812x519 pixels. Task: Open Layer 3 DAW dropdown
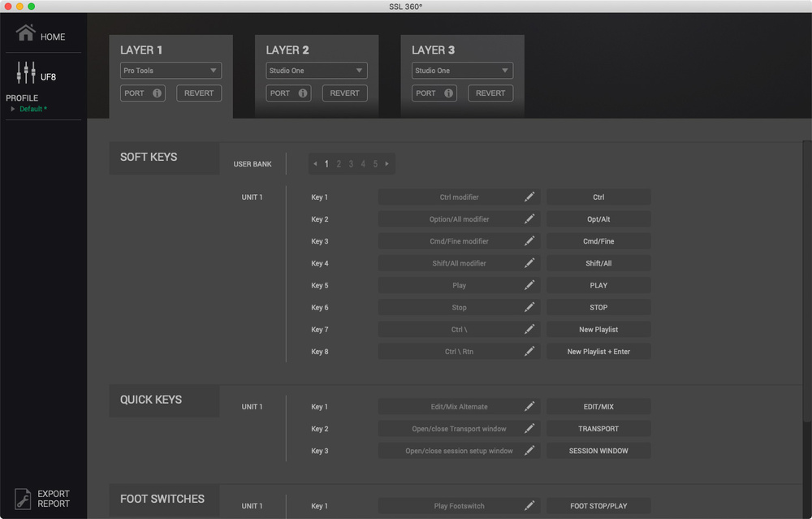pos(462,71)
